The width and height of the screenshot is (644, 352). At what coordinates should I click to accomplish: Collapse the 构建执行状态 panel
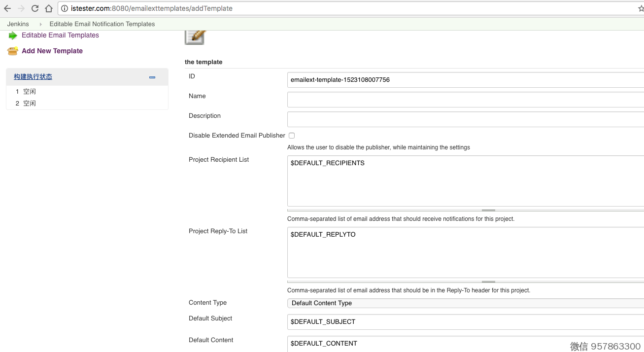(152, 77)
